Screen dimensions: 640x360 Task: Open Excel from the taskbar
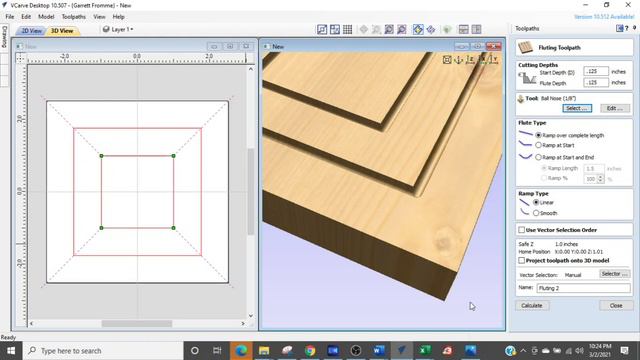(424, 350)
